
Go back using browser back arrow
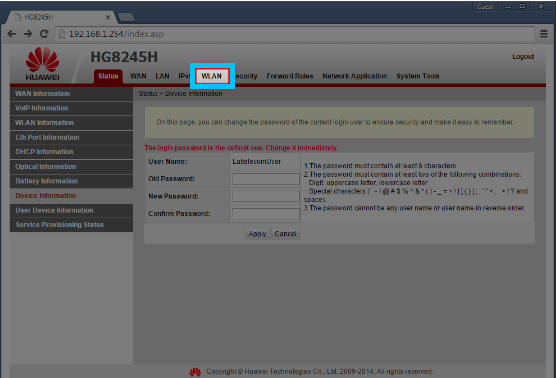pyautogui.click(x=12, y=34)
